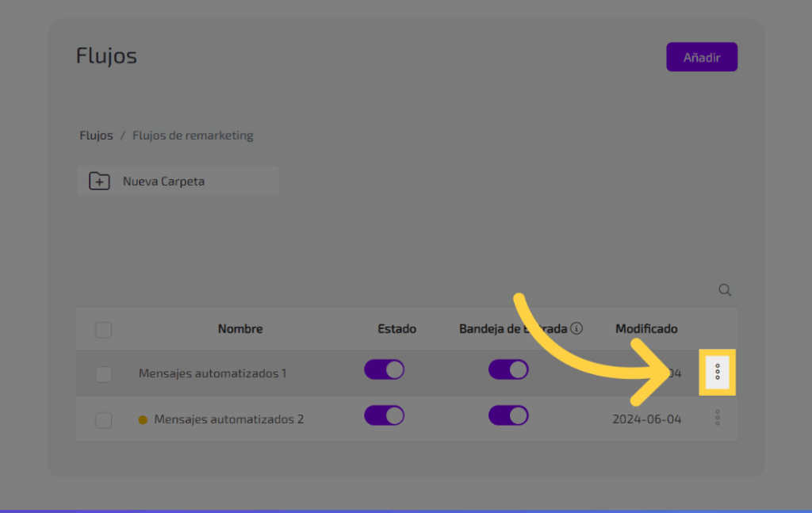The image size is (812, 513).
Task: Go back to Flujos in the breadcrumb
Action: [96, 136]
